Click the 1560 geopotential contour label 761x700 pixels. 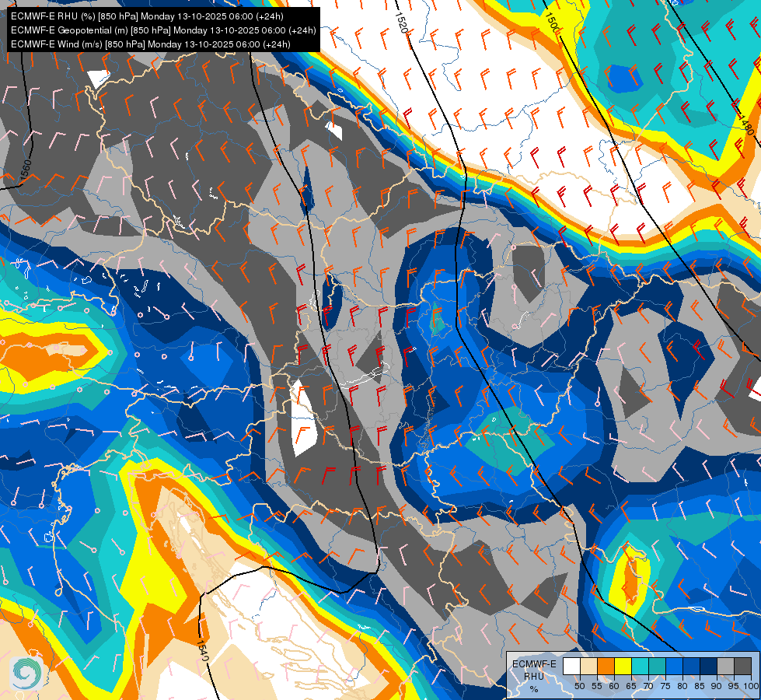pyautogui.click(x=26, y=171)
